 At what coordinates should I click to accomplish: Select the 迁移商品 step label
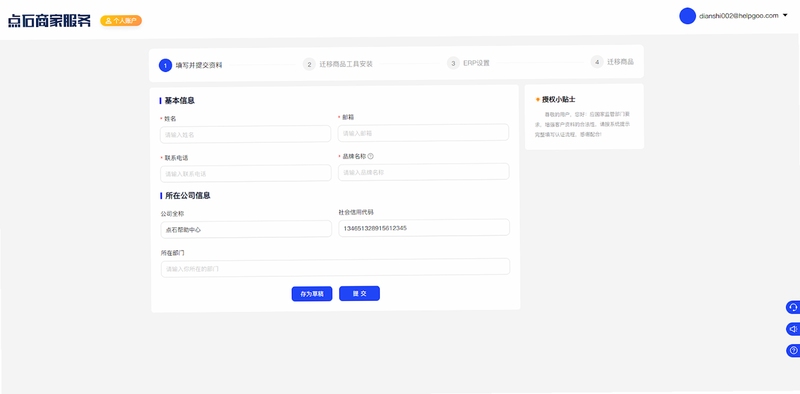pyautogui.click(x=620, y=62)
